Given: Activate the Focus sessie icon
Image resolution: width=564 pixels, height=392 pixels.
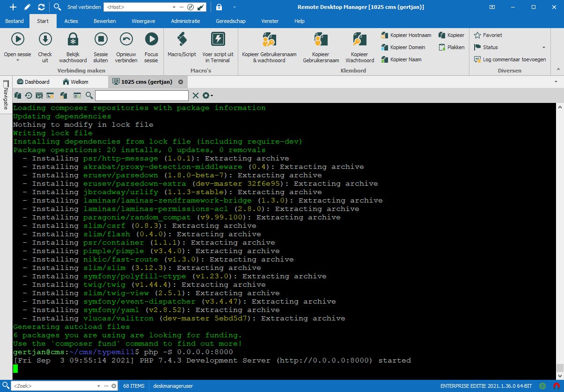Looking at the screenshot, I should pos(151,47).
